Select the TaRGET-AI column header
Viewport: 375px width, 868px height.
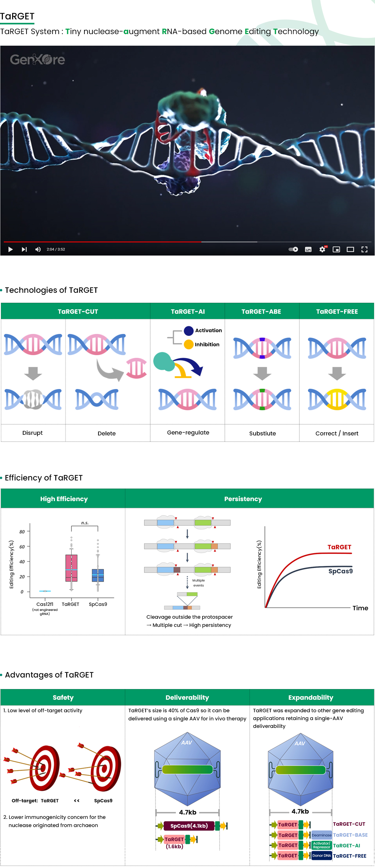point(187,311)
